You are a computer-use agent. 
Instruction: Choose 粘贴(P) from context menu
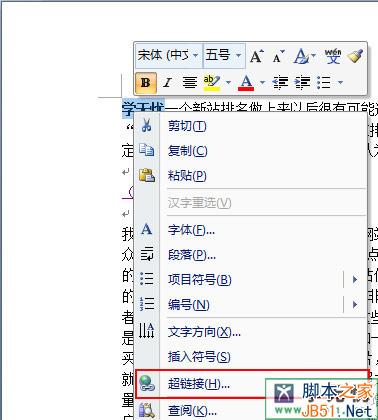click(250, 176)
